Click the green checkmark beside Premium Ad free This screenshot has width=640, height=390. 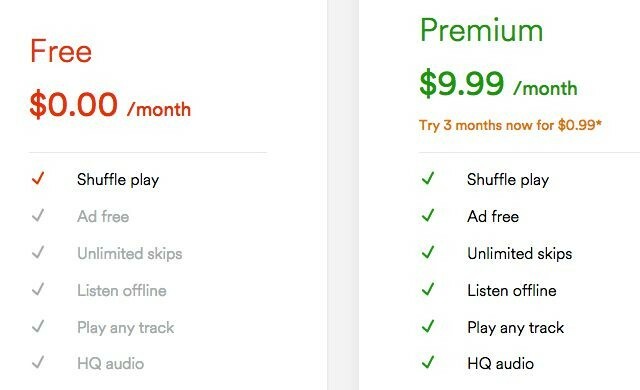point(428,215)
